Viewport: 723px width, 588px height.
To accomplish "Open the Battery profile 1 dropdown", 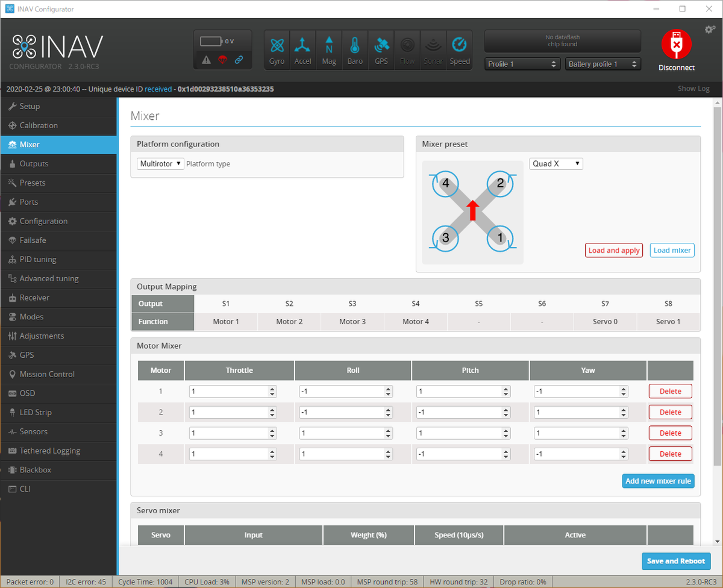I will pyautogui.click(x=603, y=64).
